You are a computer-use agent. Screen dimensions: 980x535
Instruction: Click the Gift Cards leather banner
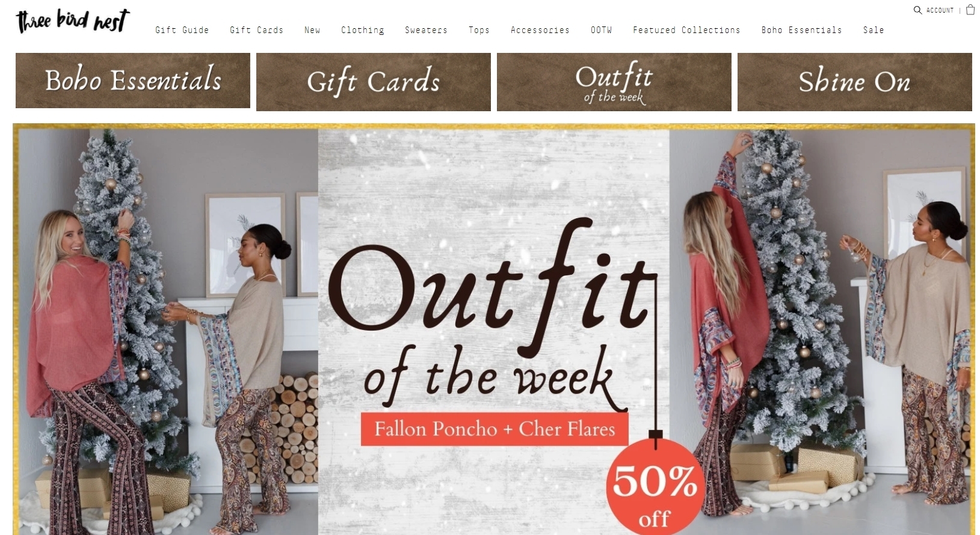(374, 82)
